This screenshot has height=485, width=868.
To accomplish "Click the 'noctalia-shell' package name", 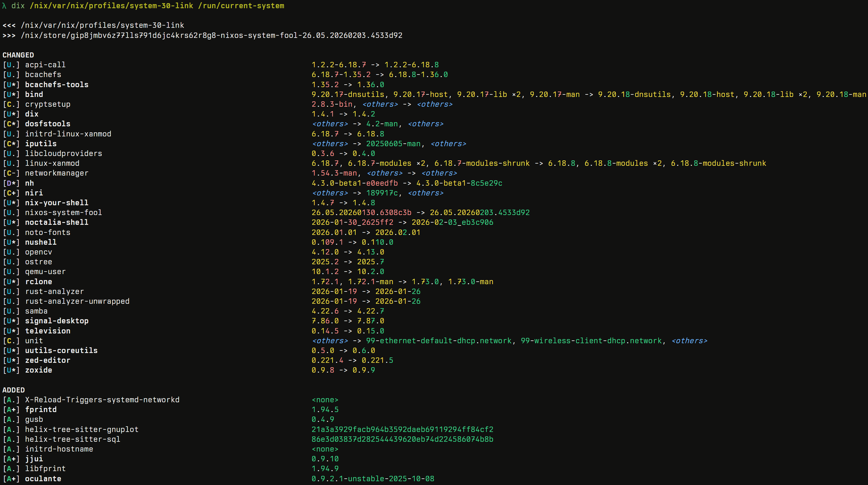I will click(x=57, y=222).
